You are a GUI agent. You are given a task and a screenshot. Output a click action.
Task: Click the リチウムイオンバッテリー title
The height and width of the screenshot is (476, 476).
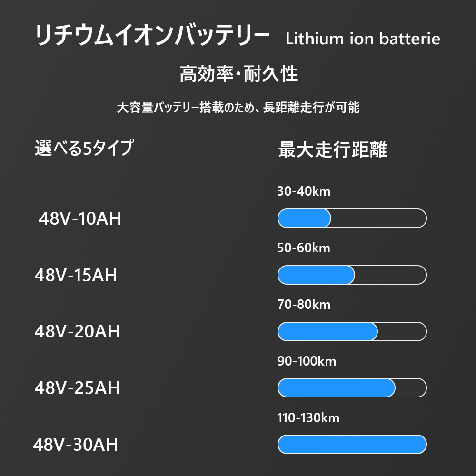coord(152,35)
